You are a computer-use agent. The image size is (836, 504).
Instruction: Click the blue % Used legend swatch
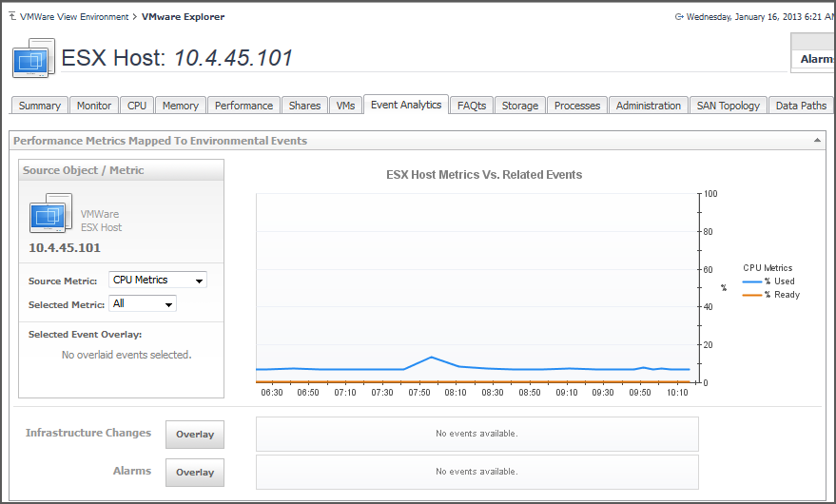click(x=751, y=281)
